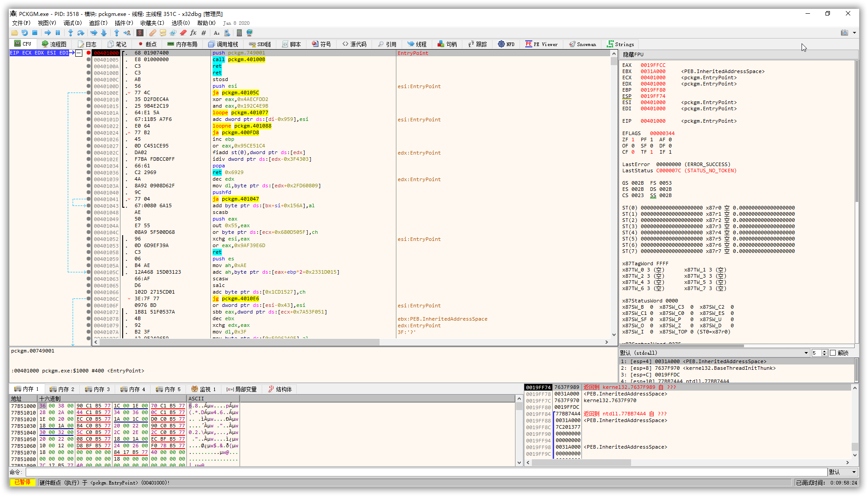Select the 局部变量 tab
The width and height of the screenshot is (868, 496).
pos(241,389)
